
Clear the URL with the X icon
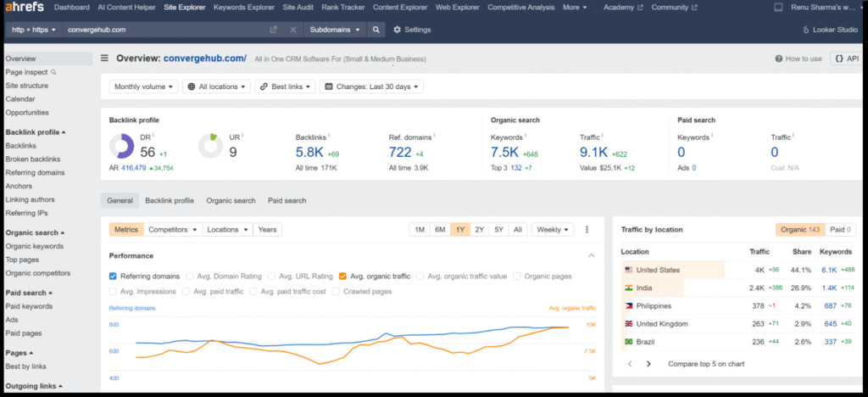(x=293, y=30)
